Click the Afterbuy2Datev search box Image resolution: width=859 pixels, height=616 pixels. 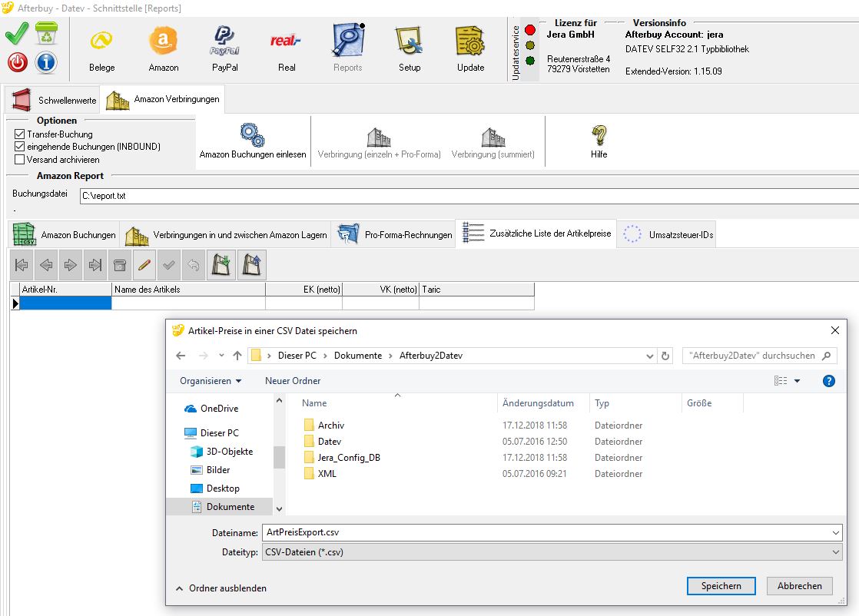coord(759,356)
